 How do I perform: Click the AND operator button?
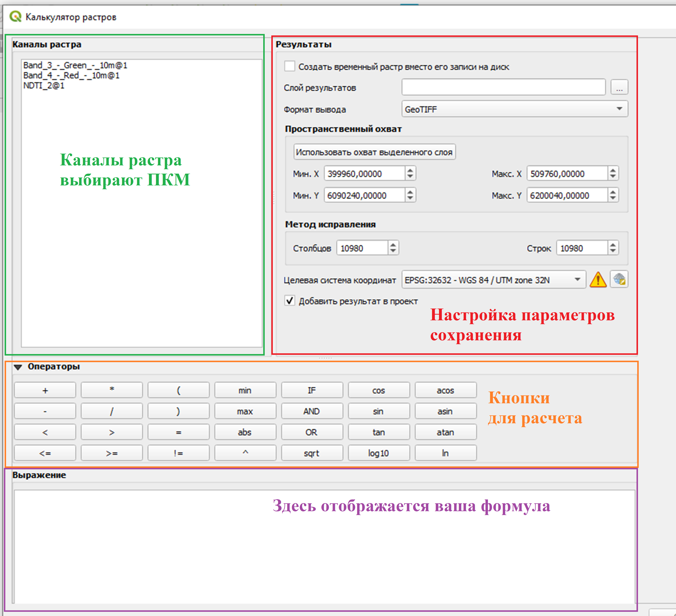(312, 411)
